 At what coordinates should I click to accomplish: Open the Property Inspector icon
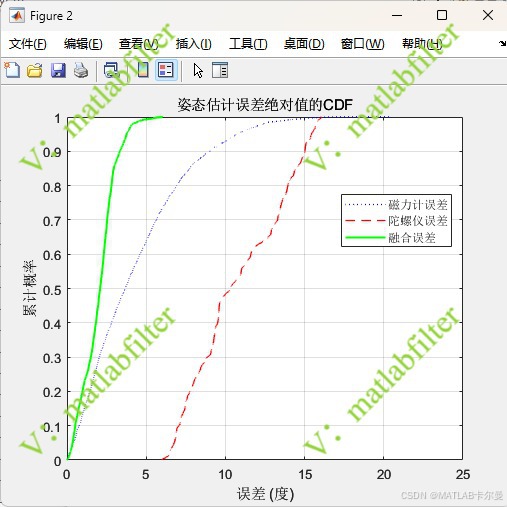(x=220, y=70)
